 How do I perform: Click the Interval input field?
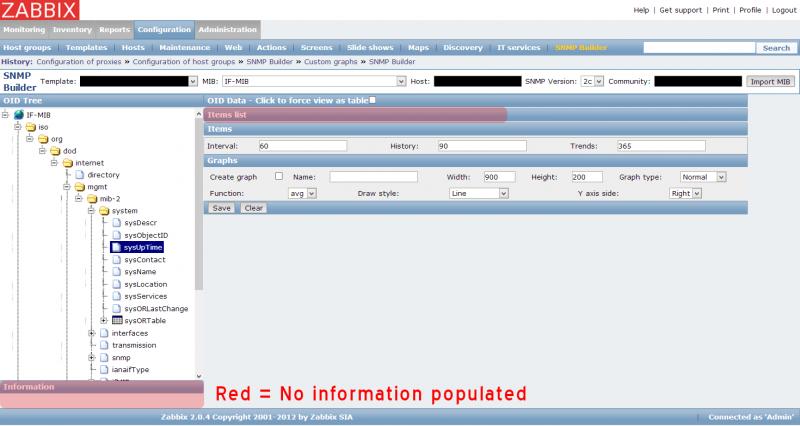pos(303,146)
